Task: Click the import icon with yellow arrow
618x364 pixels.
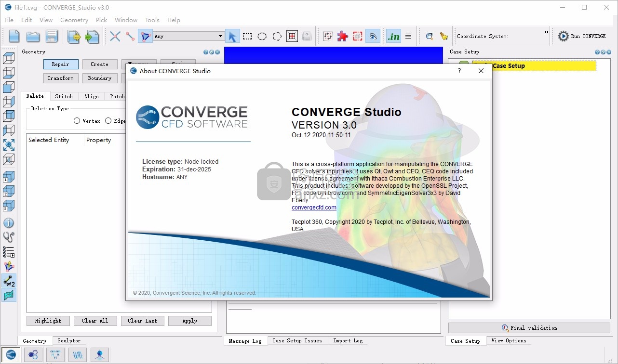Action: 74,36
